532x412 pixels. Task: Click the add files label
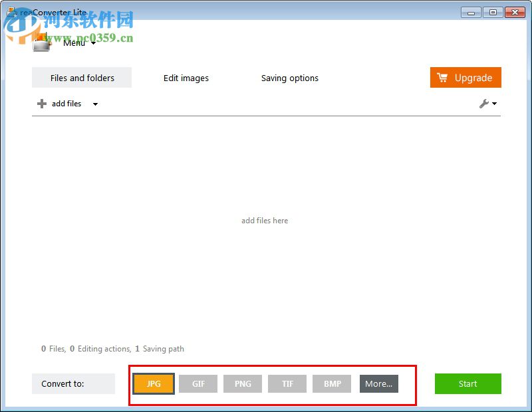66,104
